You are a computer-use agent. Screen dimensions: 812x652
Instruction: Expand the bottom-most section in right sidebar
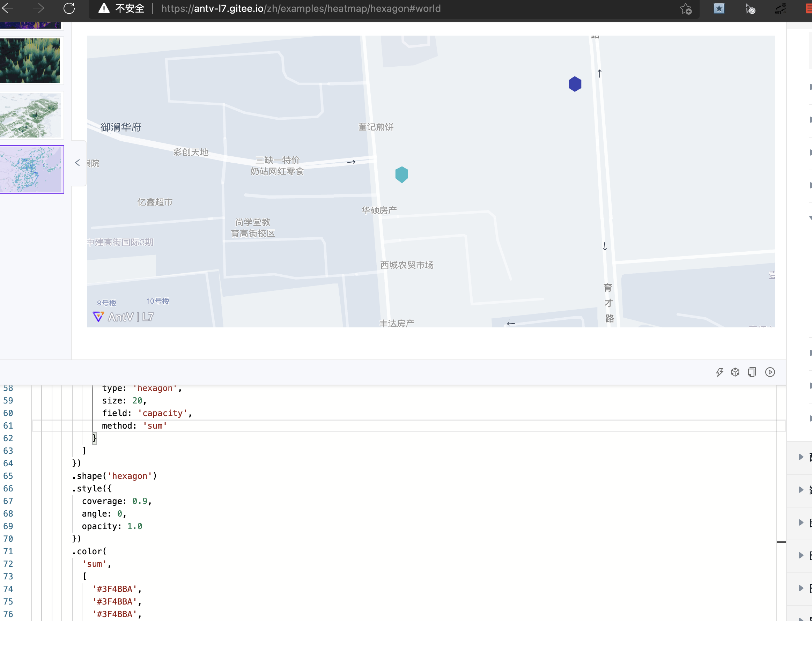coord(800,620)
